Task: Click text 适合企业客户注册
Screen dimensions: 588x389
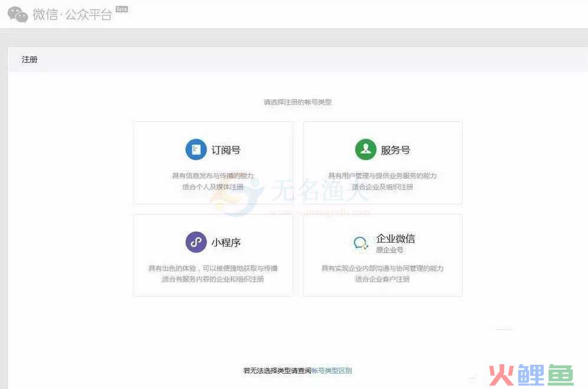Action: click(x=382, y=279)
